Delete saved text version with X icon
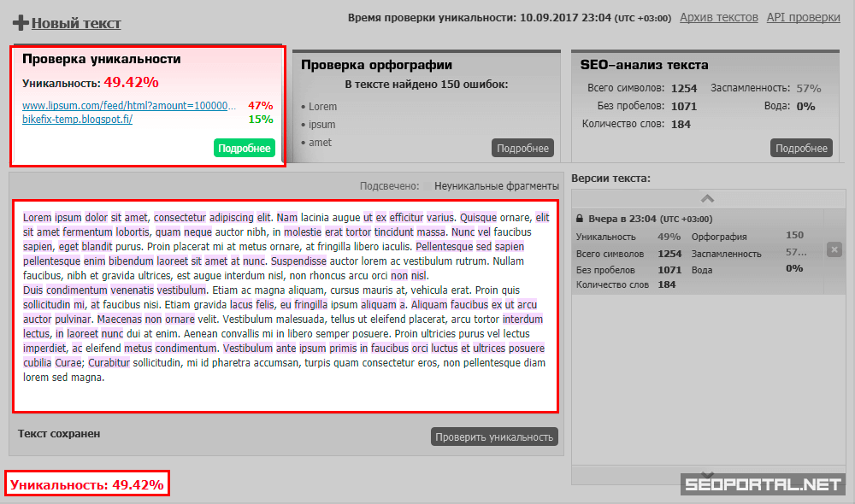 pos(834,249)
